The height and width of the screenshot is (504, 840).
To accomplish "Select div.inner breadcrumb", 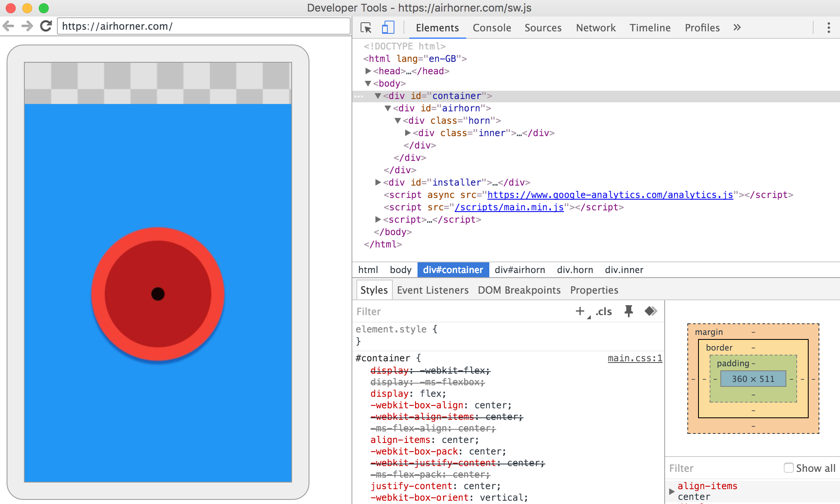I will click(624, 270).
